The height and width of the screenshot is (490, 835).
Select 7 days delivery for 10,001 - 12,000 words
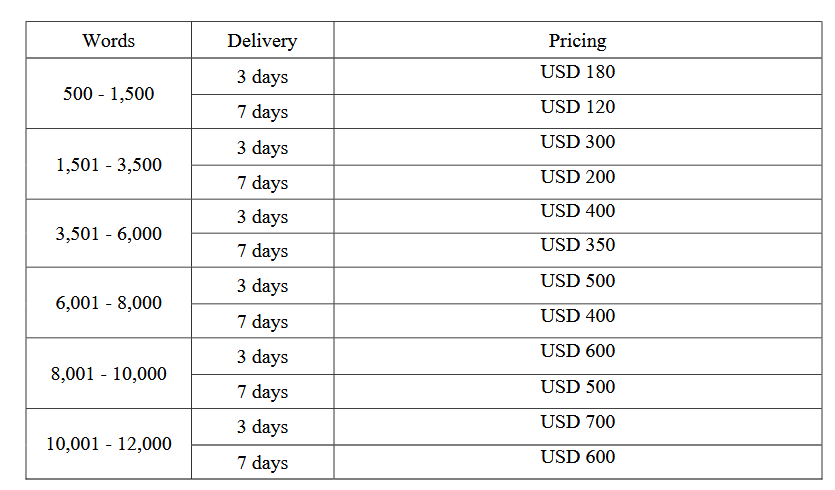coord(262,463)
